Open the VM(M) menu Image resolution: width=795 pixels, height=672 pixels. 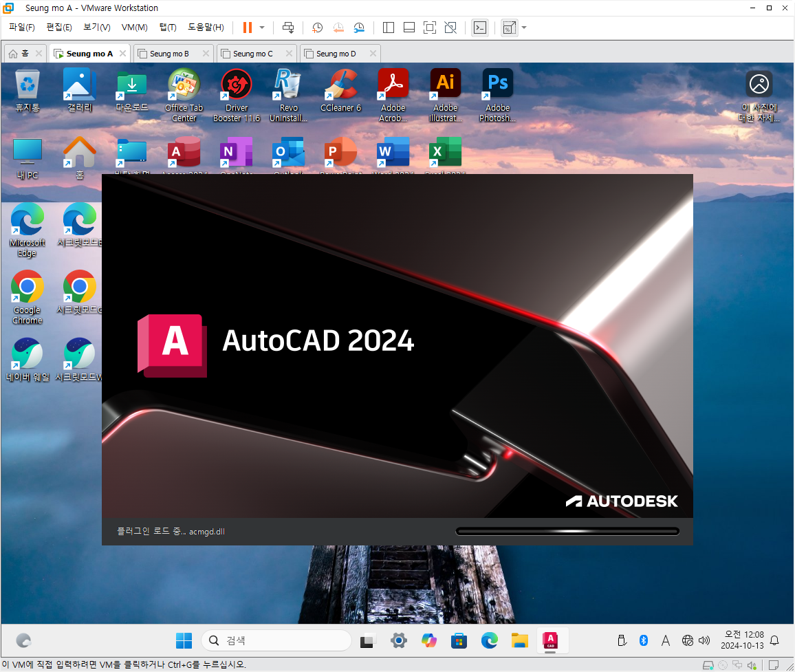pos(134,27)
